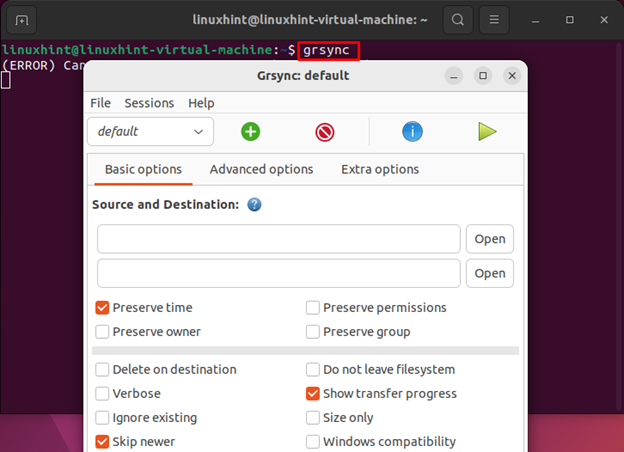The width and height of the screenshot is (624, 452).
Task: Enable Do not leave filesystem checkbox
Action: 313,370
